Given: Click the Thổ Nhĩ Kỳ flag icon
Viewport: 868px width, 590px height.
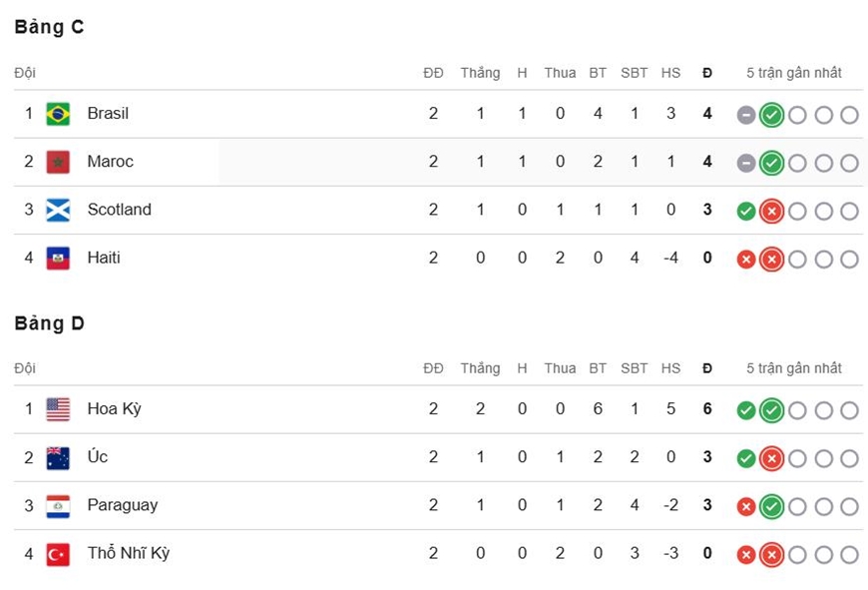Looking at the screenshot, I should tap(58, 554).
